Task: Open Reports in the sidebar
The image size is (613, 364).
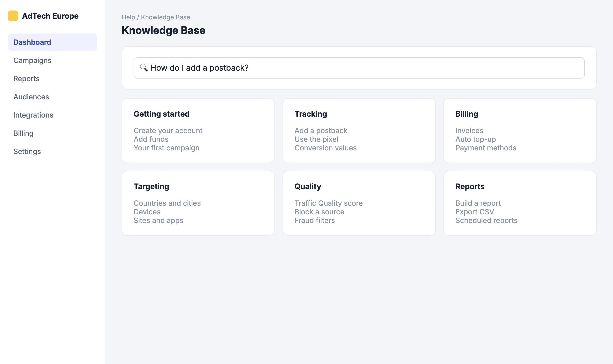Action: tap(52, 79)
